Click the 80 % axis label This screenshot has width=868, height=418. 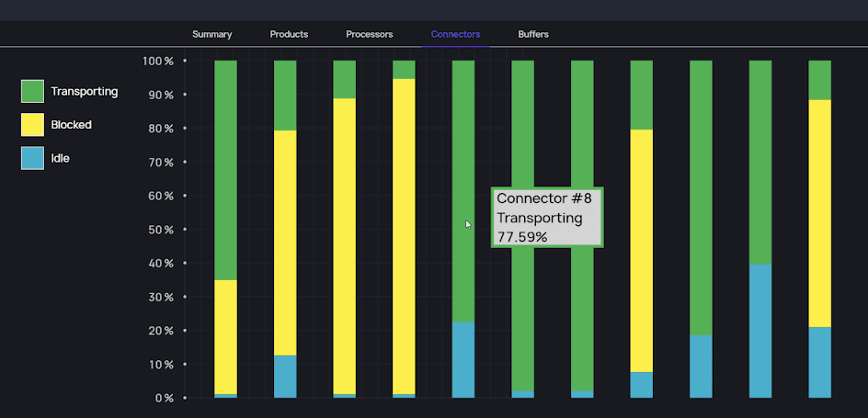[x=160, y=129]
